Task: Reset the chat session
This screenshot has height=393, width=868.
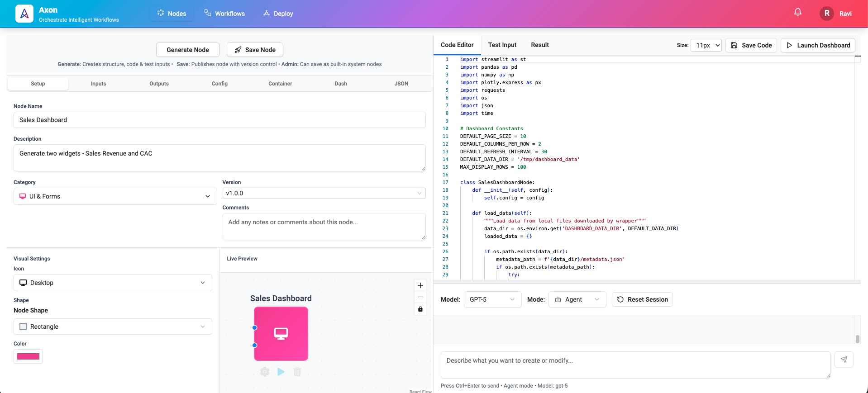Action: coord(642,299)
